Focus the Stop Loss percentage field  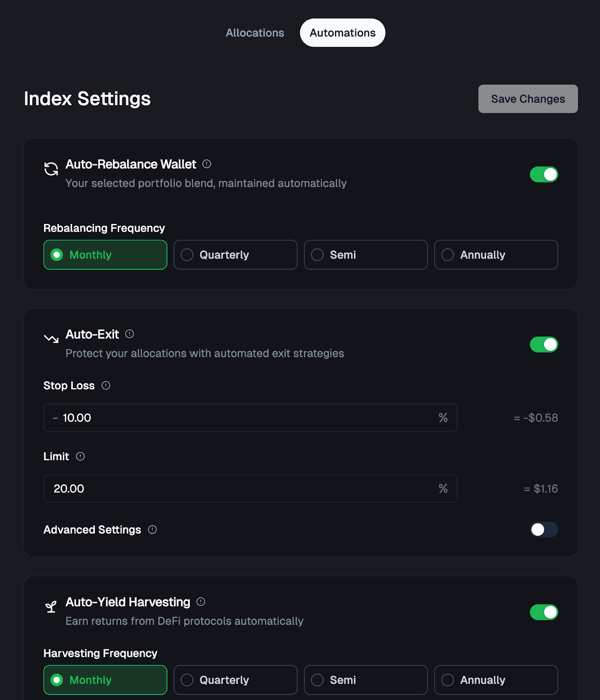[245, 418]
